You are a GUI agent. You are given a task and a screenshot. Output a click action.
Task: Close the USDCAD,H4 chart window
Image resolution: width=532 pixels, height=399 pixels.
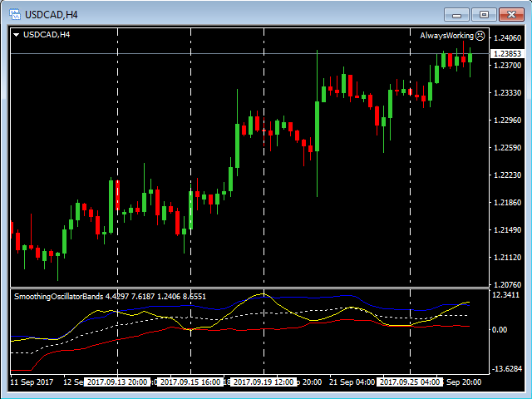point(510,13)
